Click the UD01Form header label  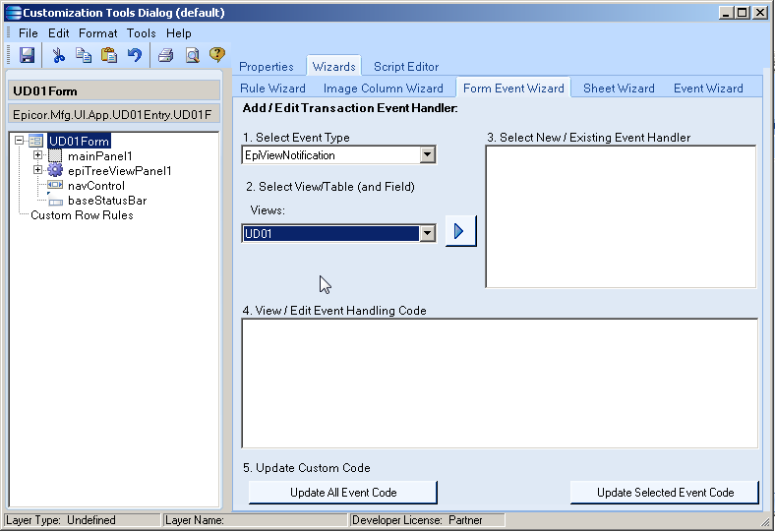tap(114, 90)
